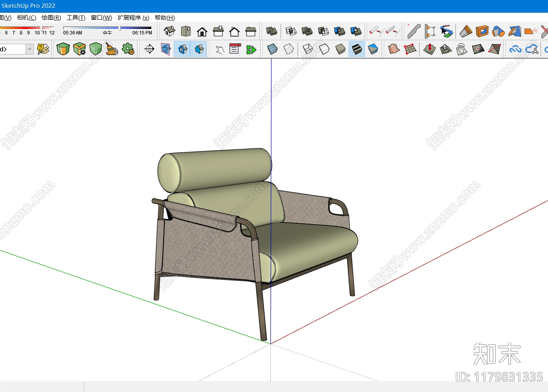The height and width of the screenshot is (392, 548).
Task: Open the 帮助(H) help menu
Action: point(165,18)
